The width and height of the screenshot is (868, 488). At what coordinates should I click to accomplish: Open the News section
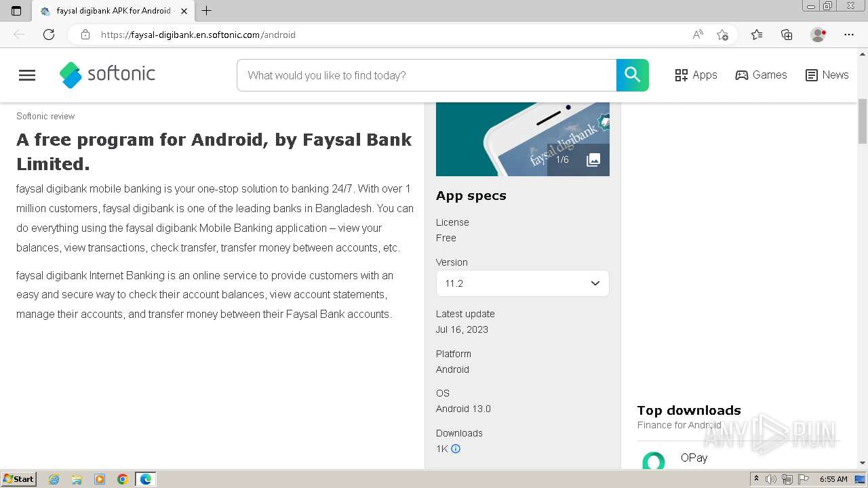point(827,75)
